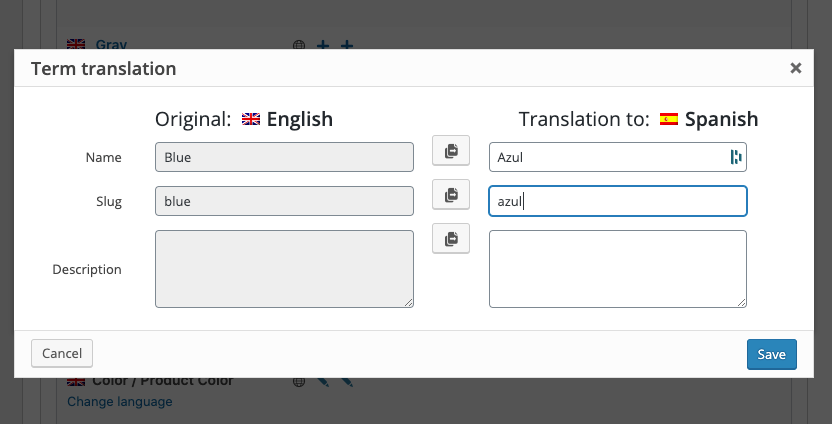Open the Change language link
The width and height of the screenshot is (832, 424).
pos(119,401)
